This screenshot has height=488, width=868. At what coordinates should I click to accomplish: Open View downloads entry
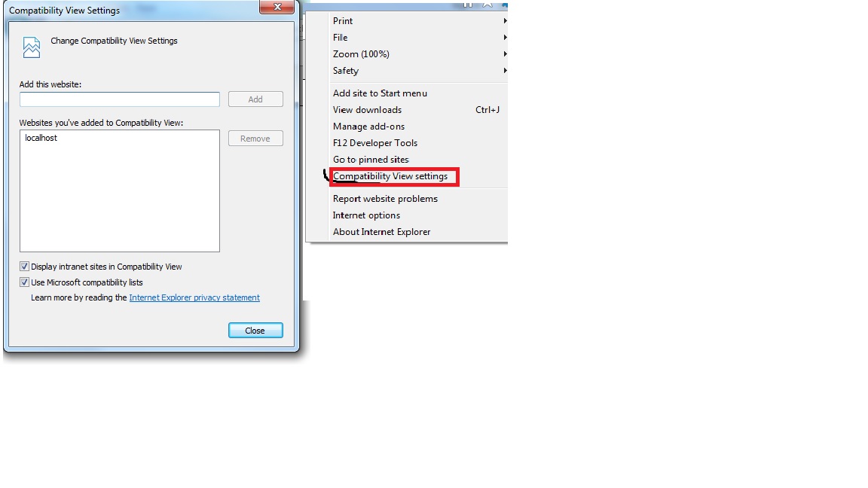pos(367,110)
